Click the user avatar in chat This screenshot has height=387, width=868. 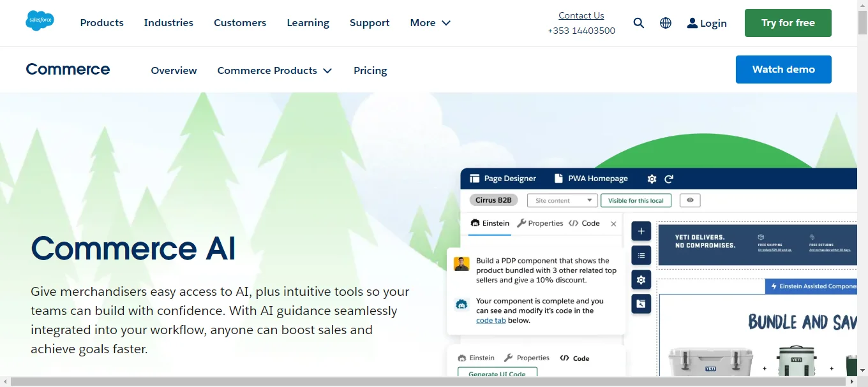pos(462,264)
